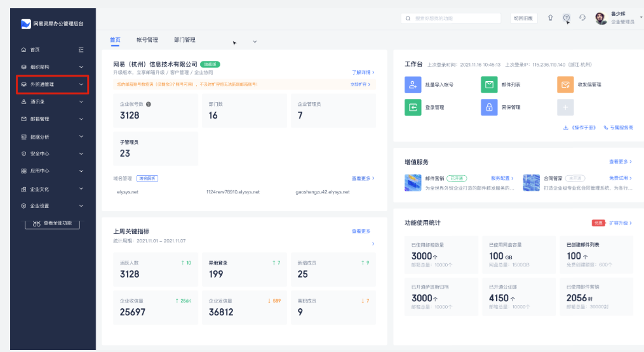The width and height of the screenshot is (644, 352).
Task: Click the 通讯录 person icon in sidebar
Action: click(24, 101)
